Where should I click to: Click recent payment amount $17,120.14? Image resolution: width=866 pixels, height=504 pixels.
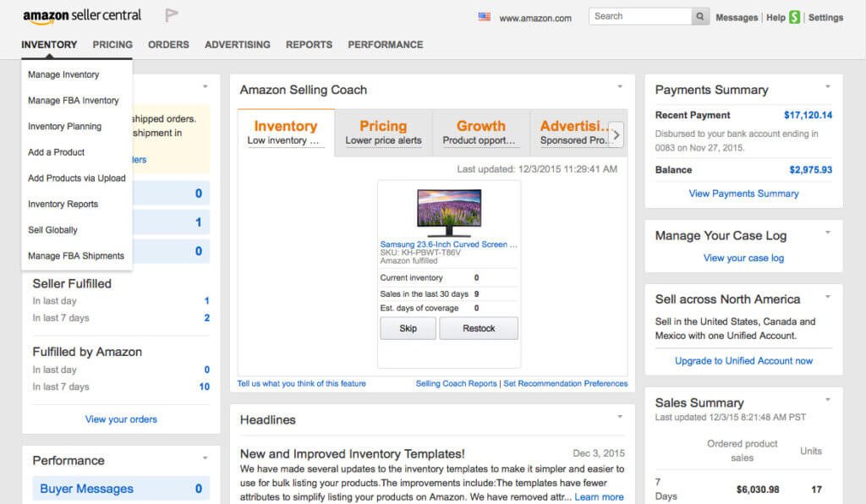808,115
